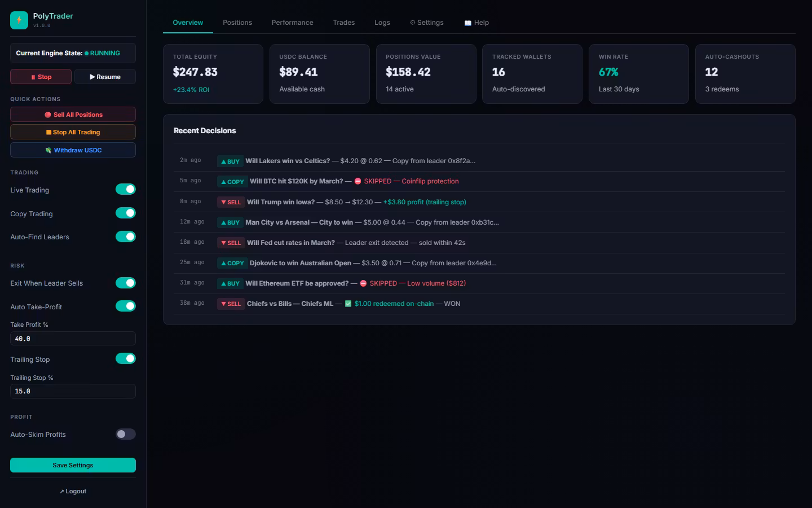Disable the Live Trading toggle
This screenshot has width=812, height=508.
click(126, 189)
